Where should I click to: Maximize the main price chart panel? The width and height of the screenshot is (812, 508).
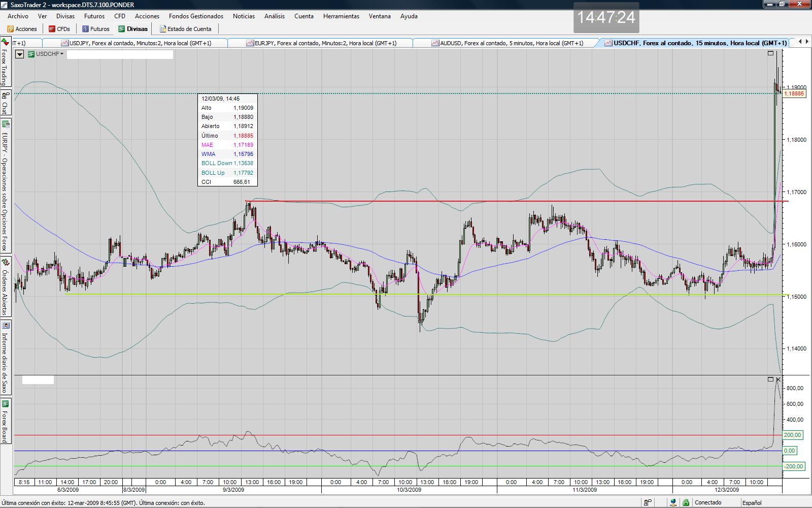(770, 53)
